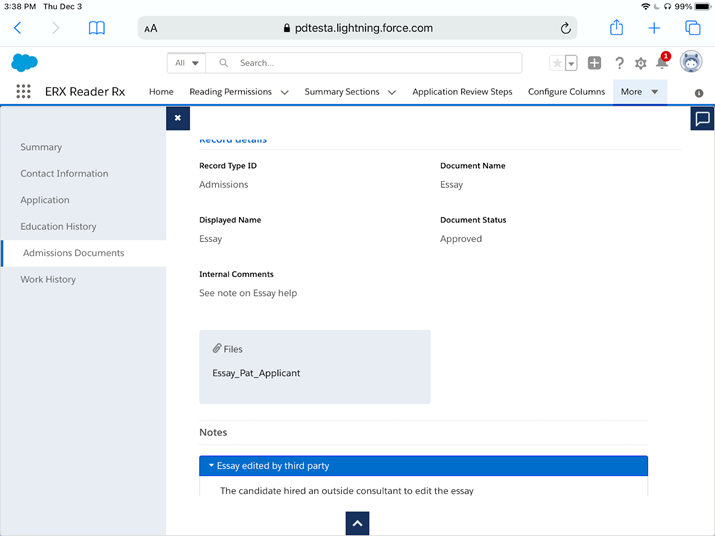The image size is (715, 536).
Task: Open the Setup gear icon
Action: 641,63
